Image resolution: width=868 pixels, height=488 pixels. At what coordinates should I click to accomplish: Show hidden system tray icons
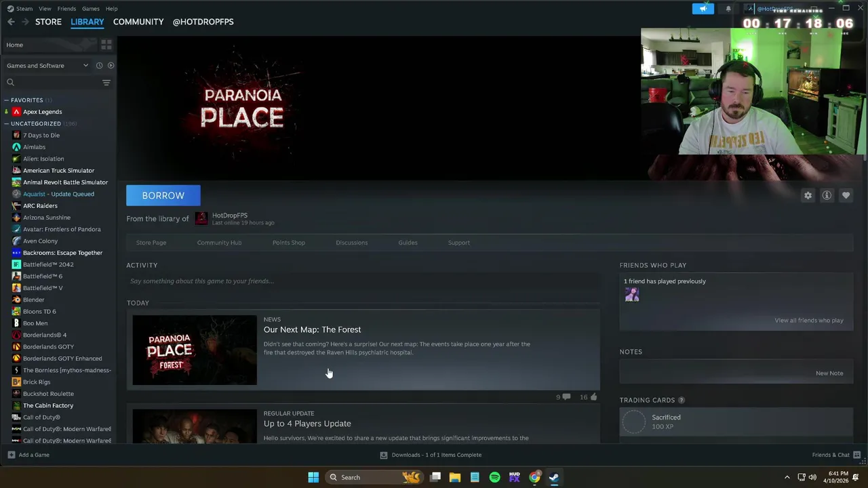tap(787, 477)
